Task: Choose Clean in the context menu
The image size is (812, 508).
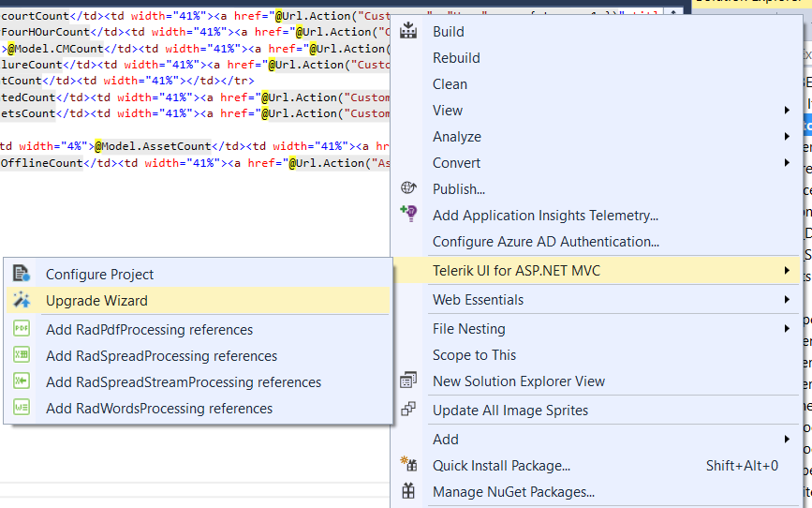Action: coord(450,83)
